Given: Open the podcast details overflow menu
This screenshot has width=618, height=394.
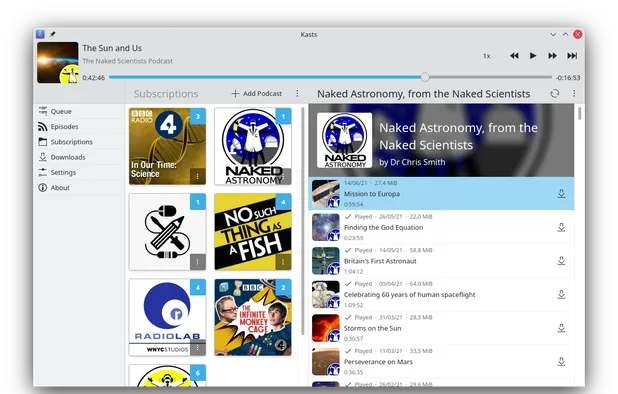Looking at the screenshot, I should tap(574, 94).
